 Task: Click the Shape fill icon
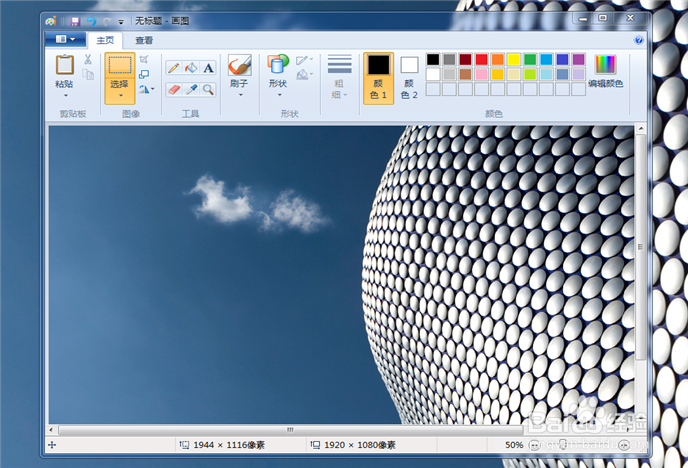(302, 75)
